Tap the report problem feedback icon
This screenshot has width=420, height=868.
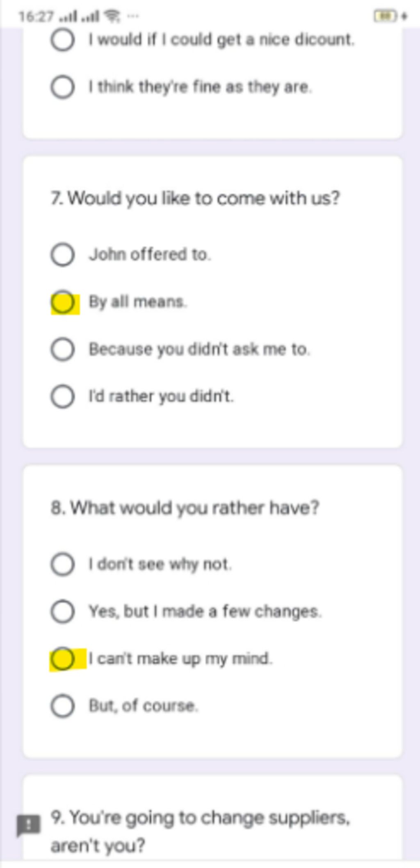(28, 825)
